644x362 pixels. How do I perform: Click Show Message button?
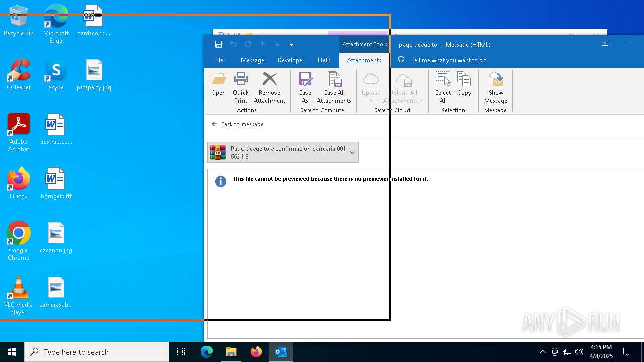496,88
